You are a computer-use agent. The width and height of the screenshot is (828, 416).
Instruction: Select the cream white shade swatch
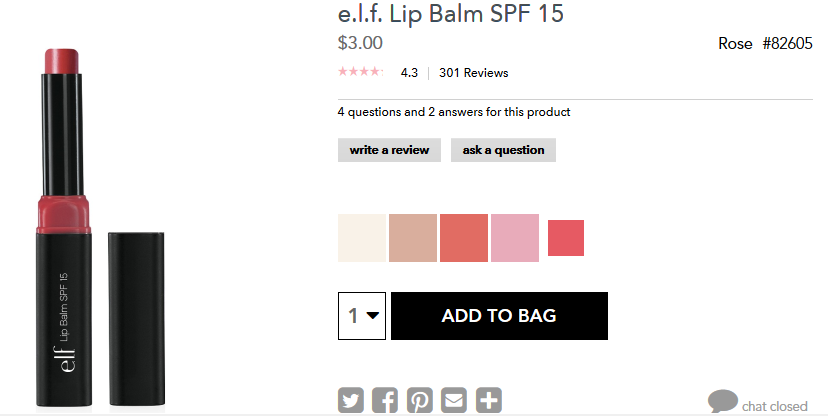(362, 238)
